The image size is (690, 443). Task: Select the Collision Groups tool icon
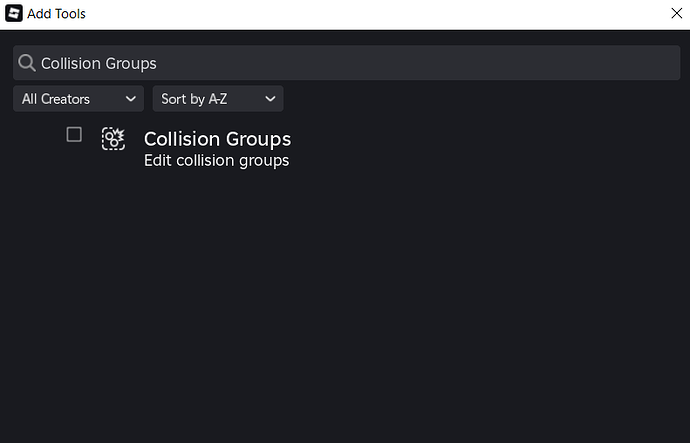(113, 139)
